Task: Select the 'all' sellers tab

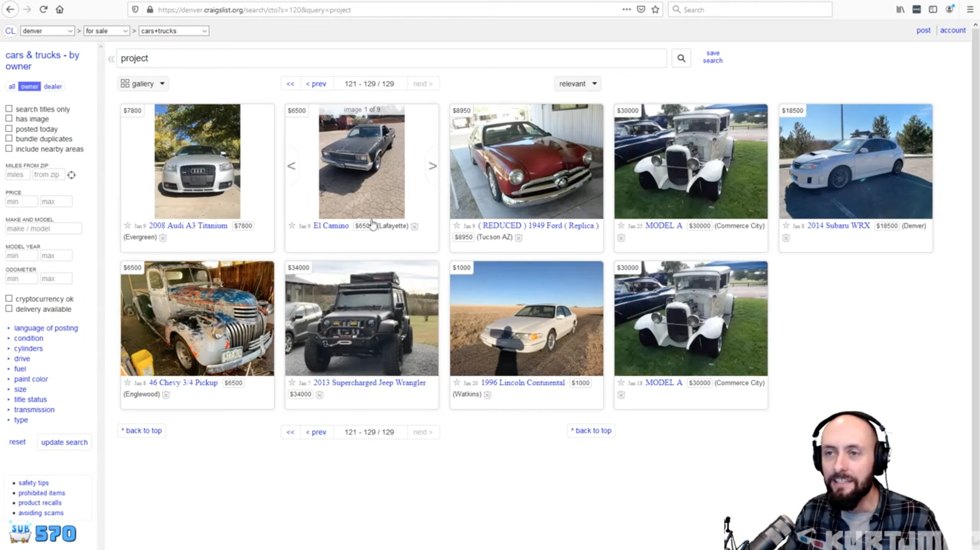Action: pos(12,86)
